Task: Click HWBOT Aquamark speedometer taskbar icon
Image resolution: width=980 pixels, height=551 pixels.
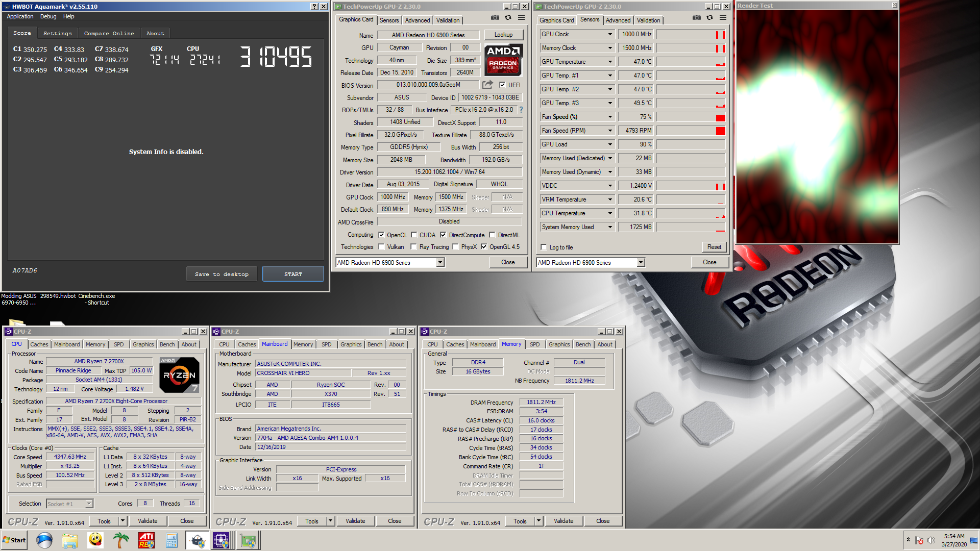Action: pyautogui.click(x=197, y=540)
